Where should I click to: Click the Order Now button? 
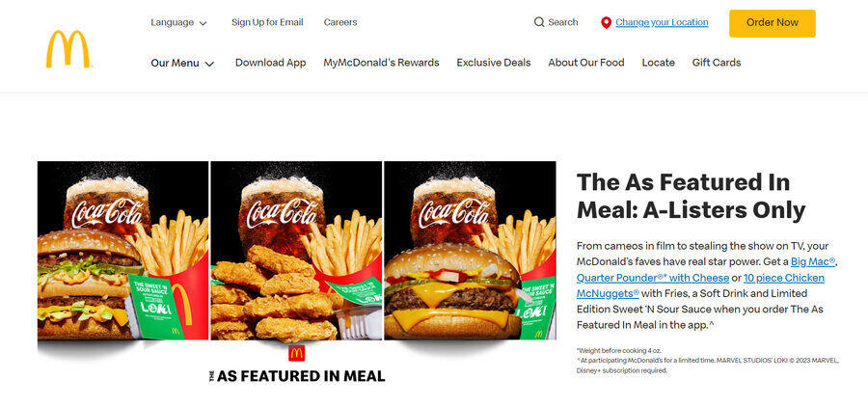pos(773,23)
